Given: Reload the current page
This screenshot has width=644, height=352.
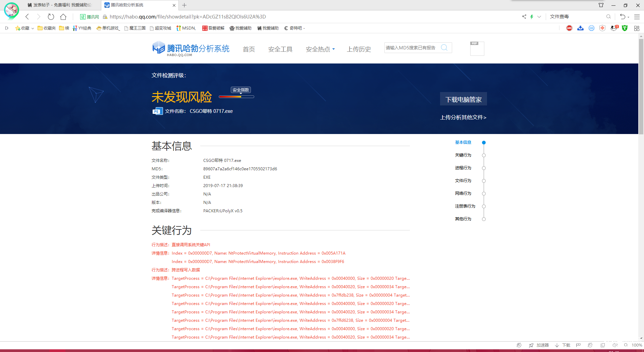Looking at the screenshot, I should 51,17.
